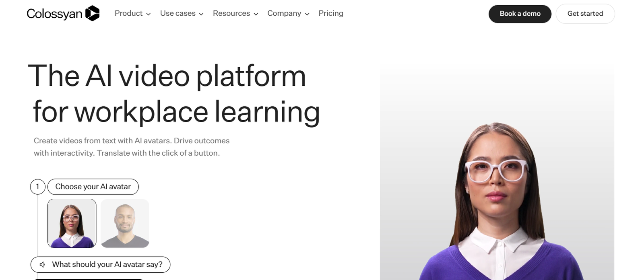Click the Choose your AI avatar label
This screenshot has height=280, width=644.
pos(93,187)
